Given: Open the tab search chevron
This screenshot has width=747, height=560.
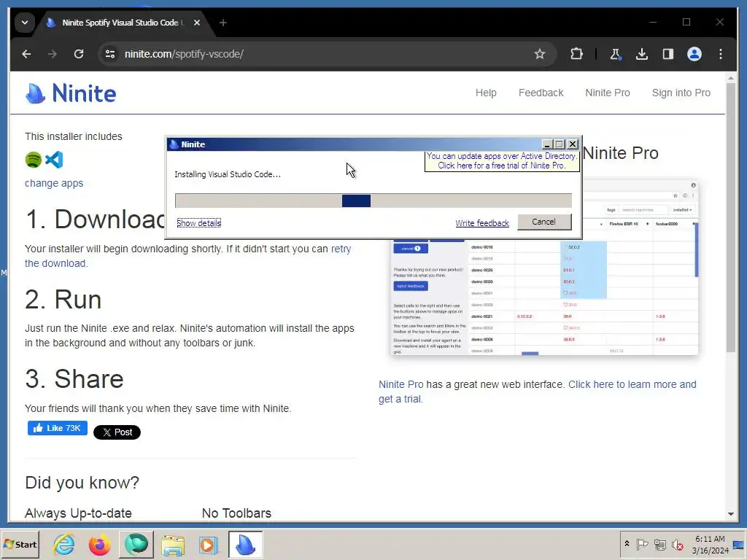Looking at the screenshot, I should click(25, 23).
